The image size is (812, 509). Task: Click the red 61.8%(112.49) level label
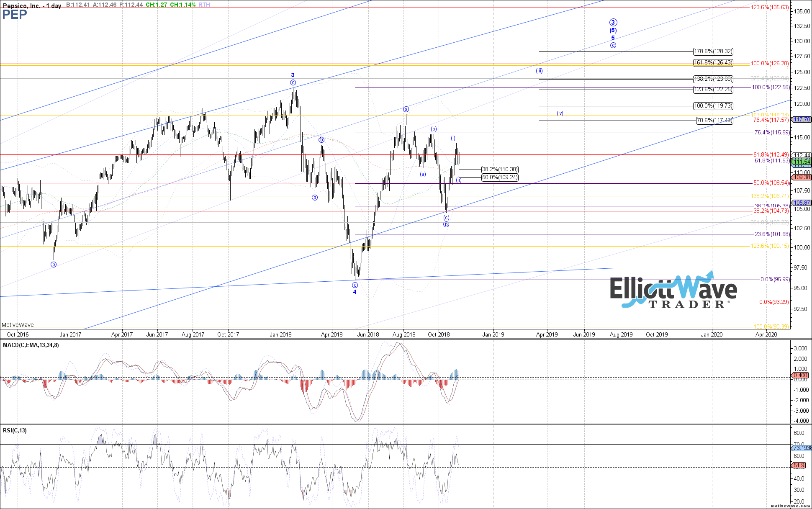click(x=771, y=155)
